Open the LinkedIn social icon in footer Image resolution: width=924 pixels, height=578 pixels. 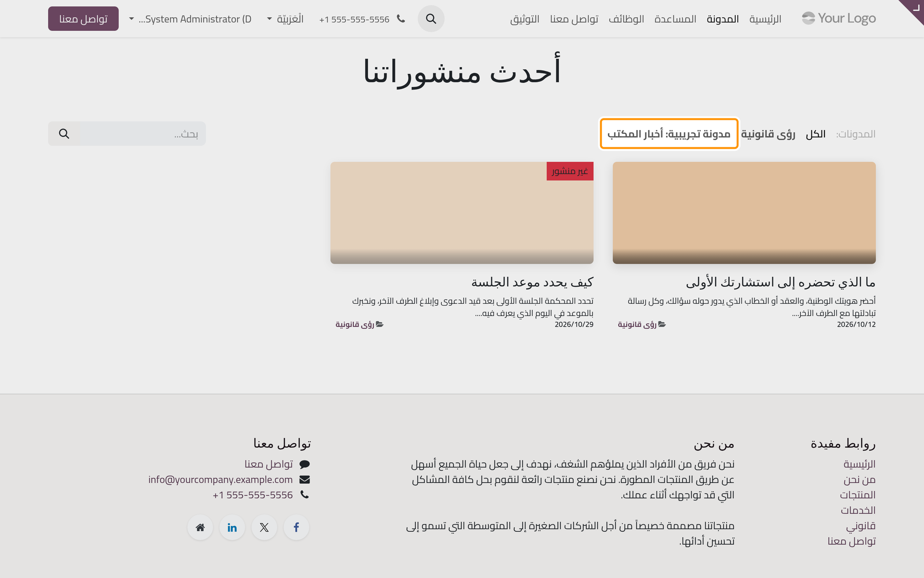coord(232,527)
